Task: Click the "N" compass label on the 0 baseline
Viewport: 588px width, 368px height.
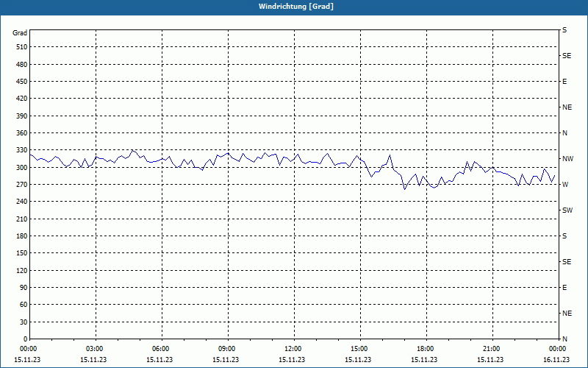Action: [564, 339]
